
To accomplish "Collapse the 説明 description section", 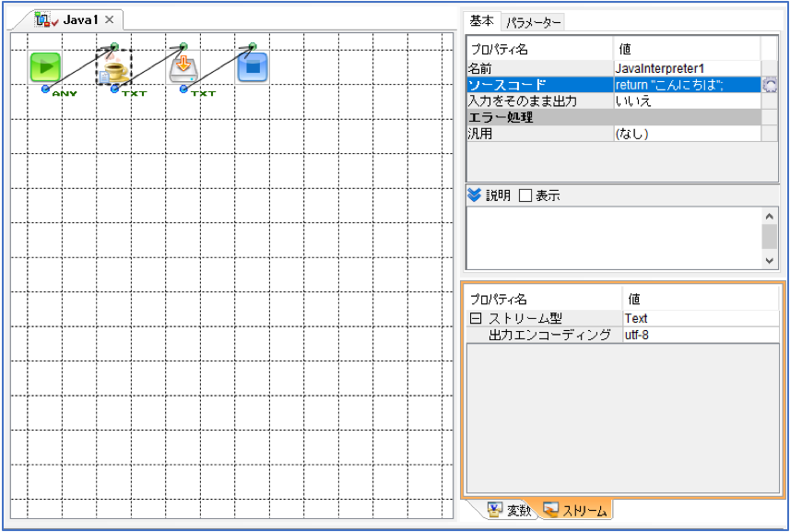I will pyautogui.click(x=474, y=195).
